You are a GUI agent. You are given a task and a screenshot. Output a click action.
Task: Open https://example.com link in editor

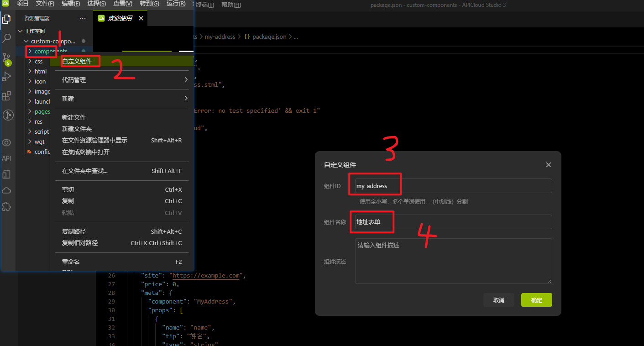pos(206,276)
